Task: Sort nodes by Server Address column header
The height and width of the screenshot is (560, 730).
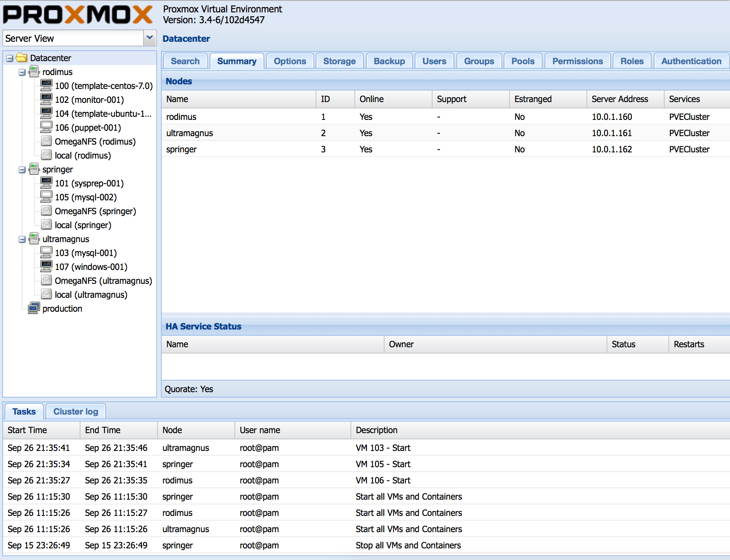Action: tap(626, 99)
